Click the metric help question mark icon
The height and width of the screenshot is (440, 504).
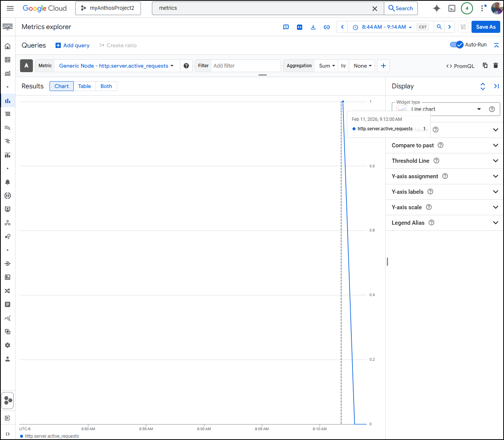[x=186, y=66]
